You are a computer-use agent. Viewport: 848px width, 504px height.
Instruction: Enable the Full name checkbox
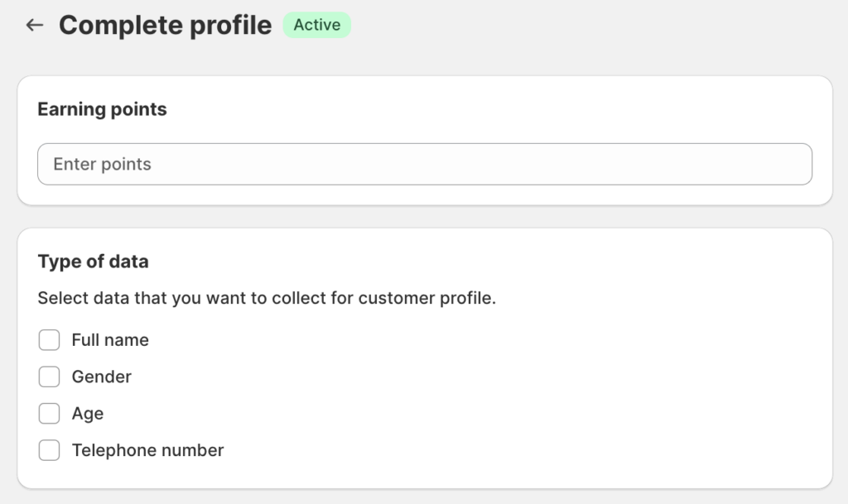pyautogui.click(x=50, y=340)
